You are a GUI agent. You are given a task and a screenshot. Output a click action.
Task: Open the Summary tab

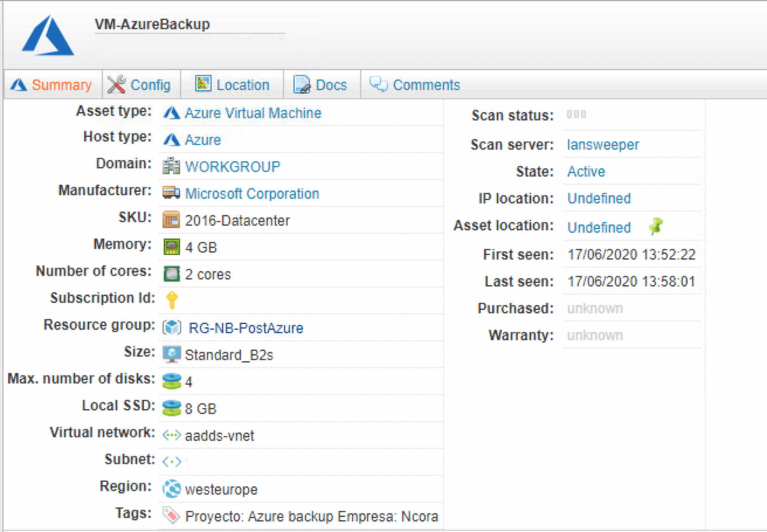click(51, 85)
